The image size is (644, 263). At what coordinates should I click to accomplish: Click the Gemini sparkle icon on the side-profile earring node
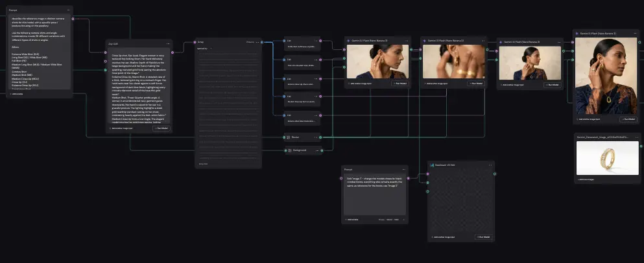(x=349, y=41)
